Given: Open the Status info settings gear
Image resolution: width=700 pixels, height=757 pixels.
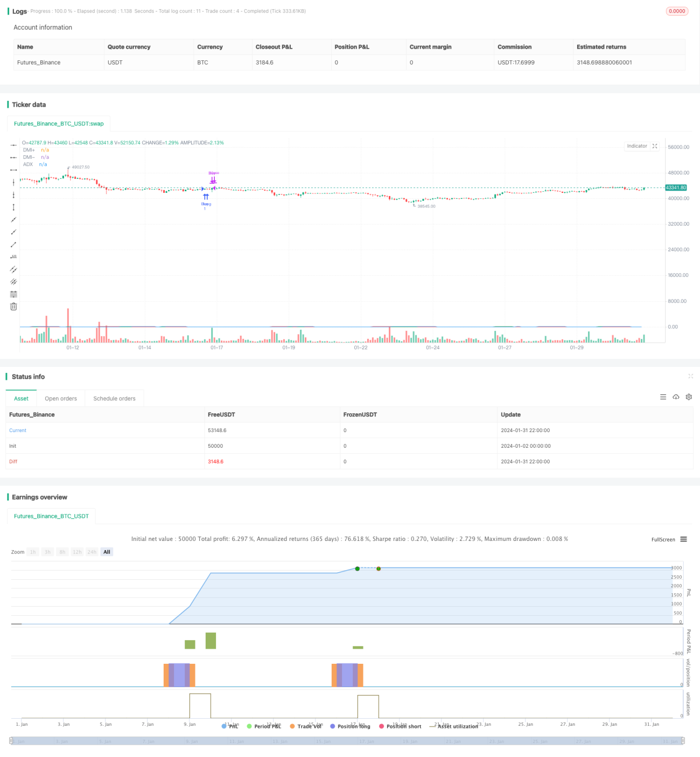Looking at the screenshot, I should (x=689, y=397).
